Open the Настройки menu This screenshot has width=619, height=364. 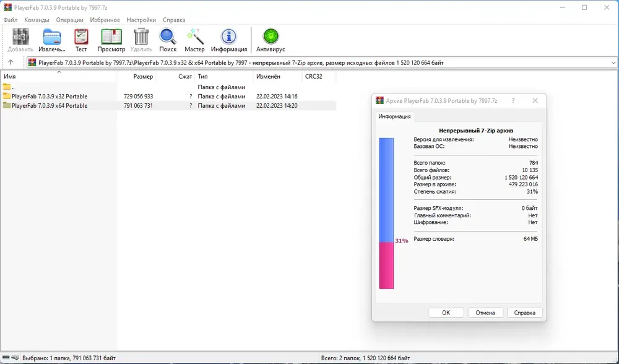click(x=141, y=20)
